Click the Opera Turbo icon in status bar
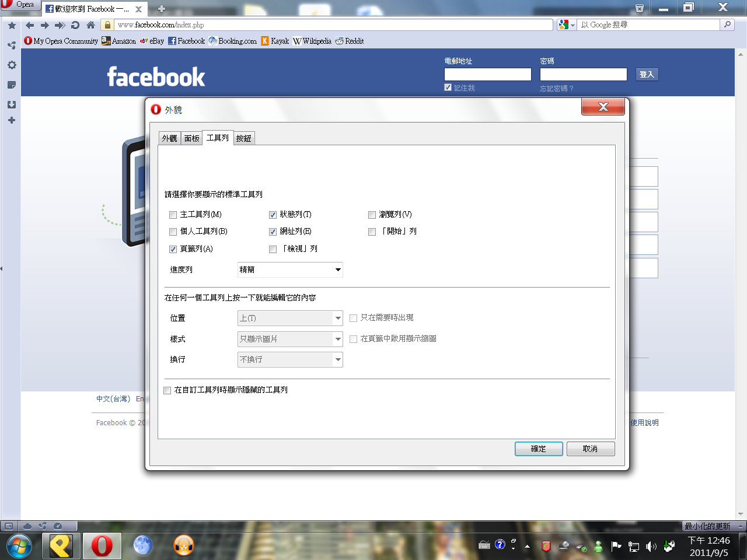Viewport: 747px width, 560px height. pyautogui.click(x=58, y=526)
